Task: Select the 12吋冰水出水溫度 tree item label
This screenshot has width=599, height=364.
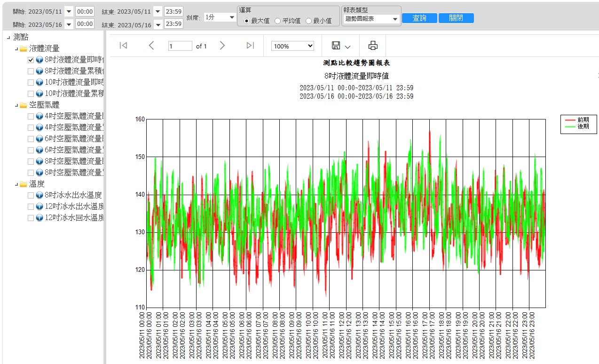Action: click(x=74, y=206)
